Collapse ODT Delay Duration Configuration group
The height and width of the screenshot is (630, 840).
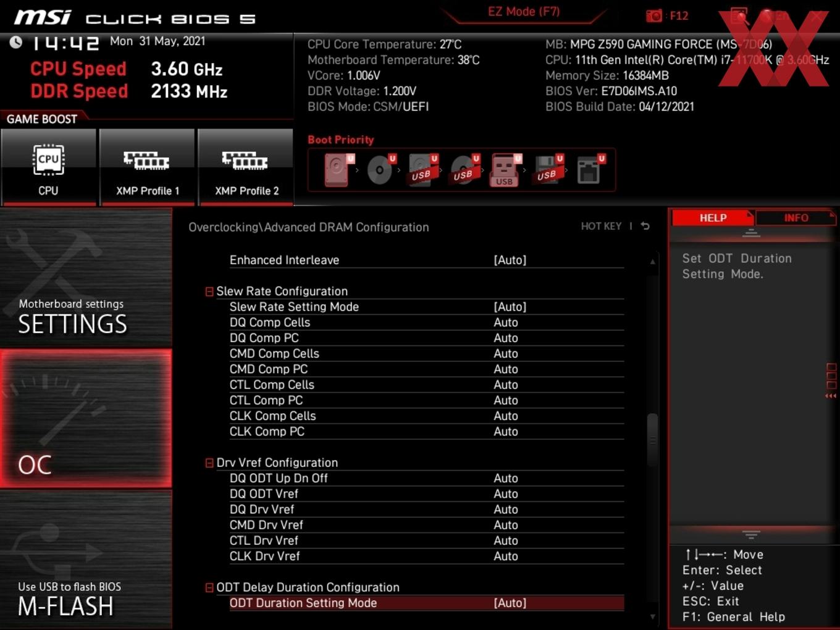(209, 588)
